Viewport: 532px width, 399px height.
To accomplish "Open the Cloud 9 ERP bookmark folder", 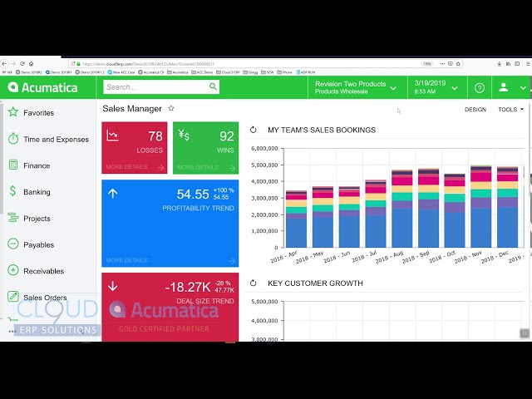I will click(228, 72).
